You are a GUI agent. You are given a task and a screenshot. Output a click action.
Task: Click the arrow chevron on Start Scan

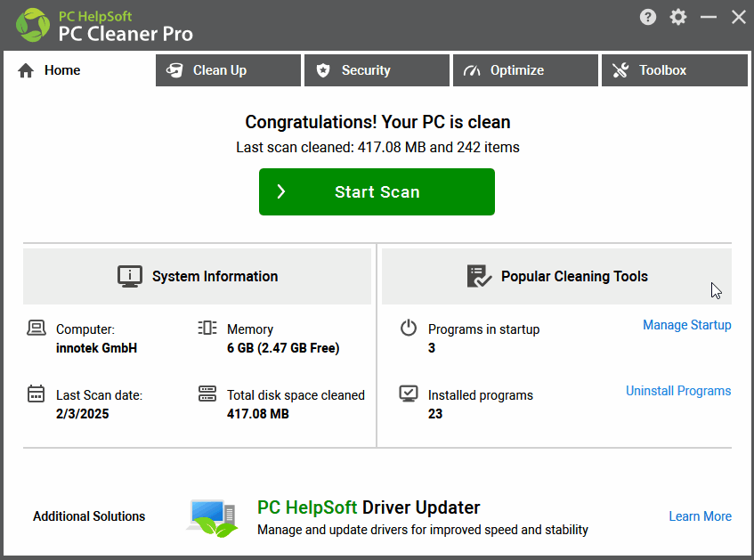pyautogui.click(x=280, y=192)
